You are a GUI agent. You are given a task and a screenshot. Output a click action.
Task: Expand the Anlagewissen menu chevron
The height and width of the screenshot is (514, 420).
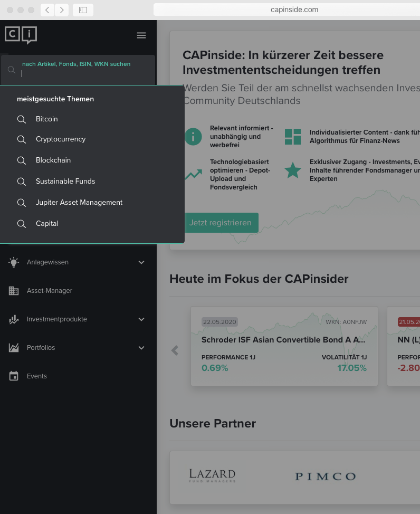141,262
